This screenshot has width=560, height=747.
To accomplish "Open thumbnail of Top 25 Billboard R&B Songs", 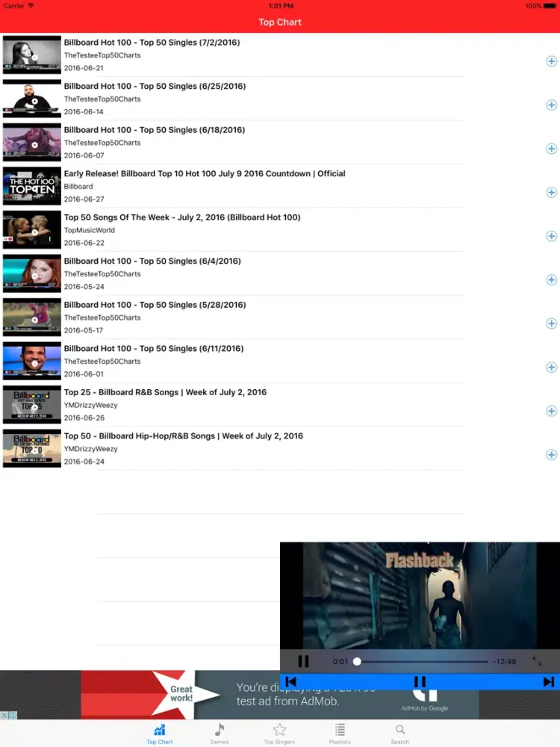I will (32, 404).
